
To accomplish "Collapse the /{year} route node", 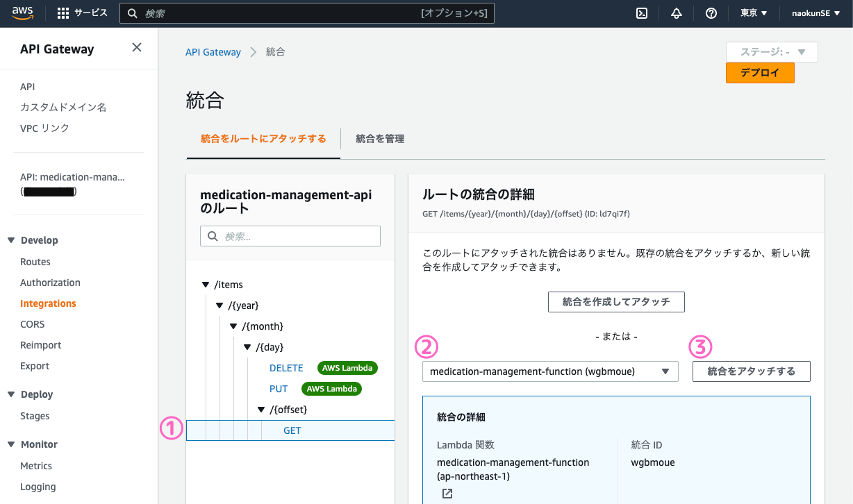I will 220,305.
